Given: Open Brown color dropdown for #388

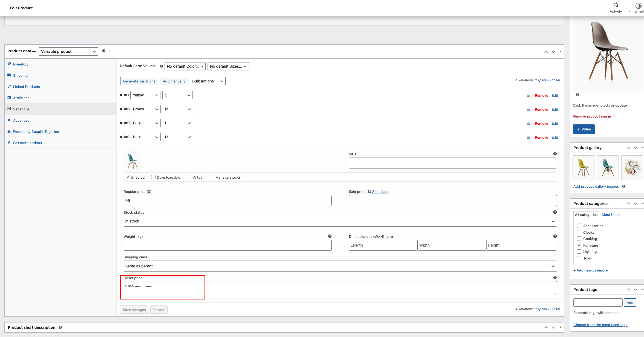Looking at the screenshot, I should tap(145, 109).
